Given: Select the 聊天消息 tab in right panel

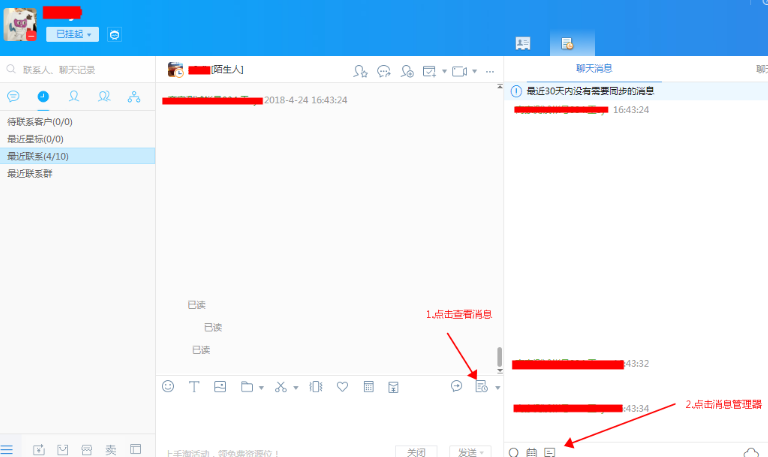Looking at the screenshot, I should (594, 69).
